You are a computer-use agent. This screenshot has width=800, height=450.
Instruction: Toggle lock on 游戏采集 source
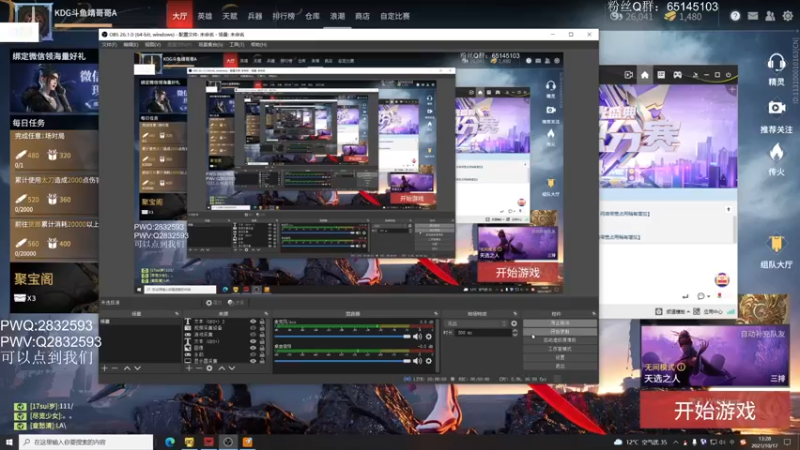262,335
